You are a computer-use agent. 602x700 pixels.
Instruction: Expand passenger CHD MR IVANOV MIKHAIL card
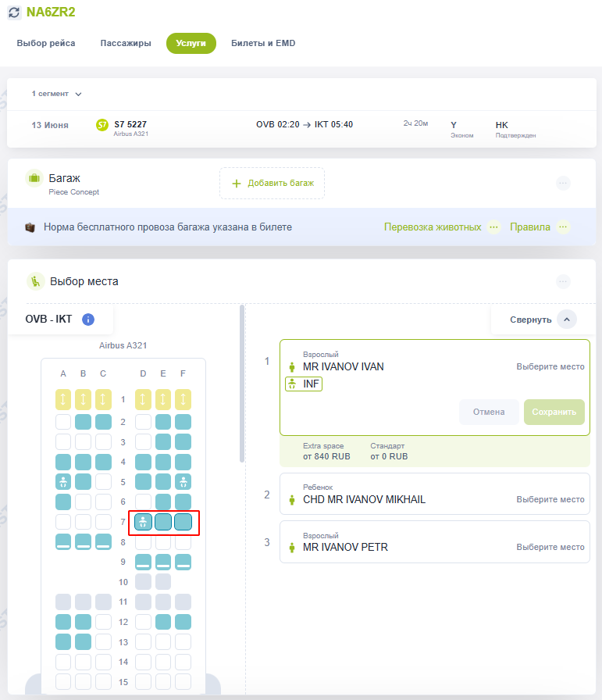pyautogui.click(x=434, y=494)
